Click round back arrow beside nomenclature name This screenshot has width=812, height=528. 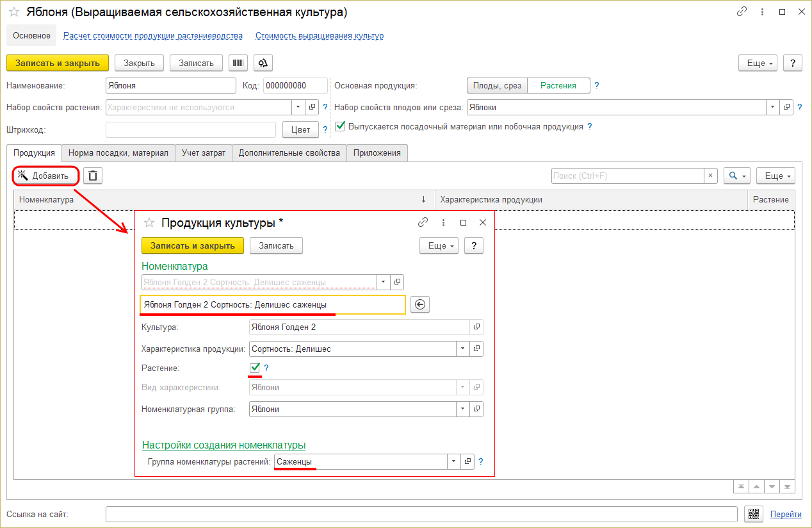click(420, 305)
